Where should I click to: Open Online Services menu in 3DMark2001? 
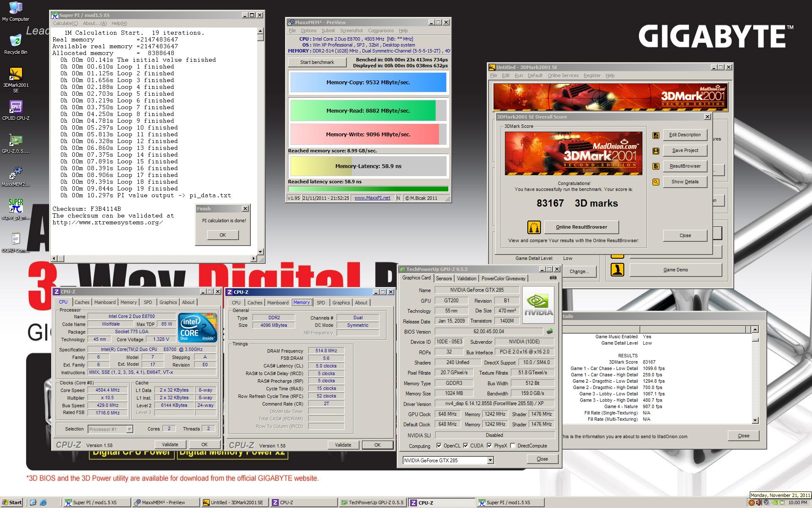563,75
